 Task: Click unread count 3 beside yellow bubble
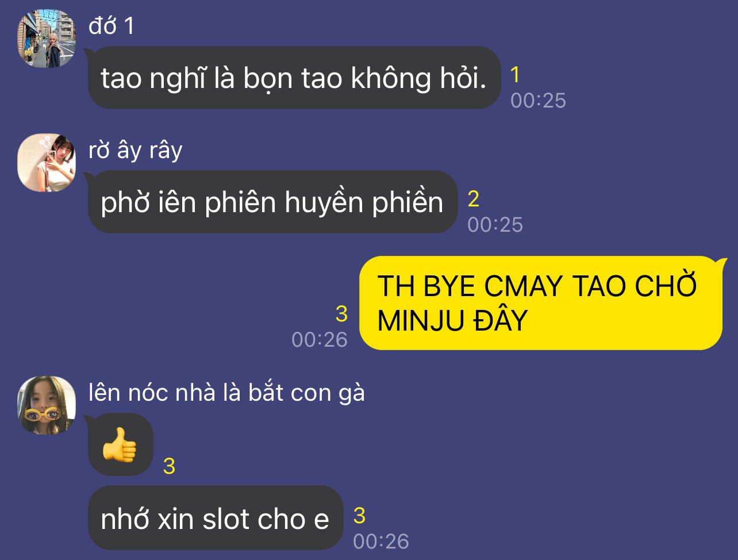click(x=341, y=314)
